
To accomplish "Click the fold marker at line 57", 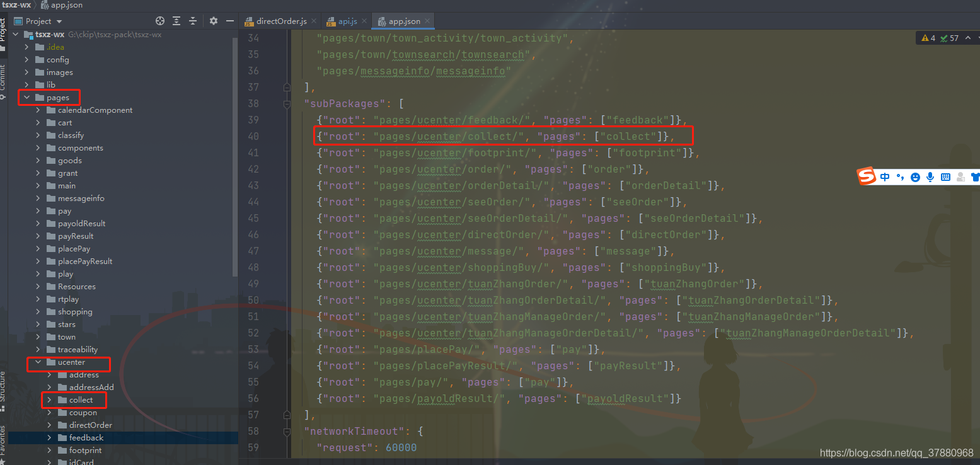I will [x=287, y=415].
